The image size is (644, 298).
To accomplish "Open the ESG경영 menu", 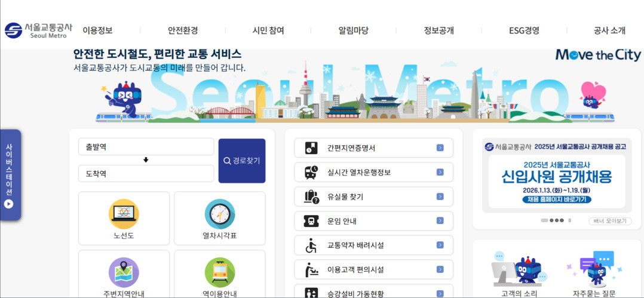I will click(524, 30).
